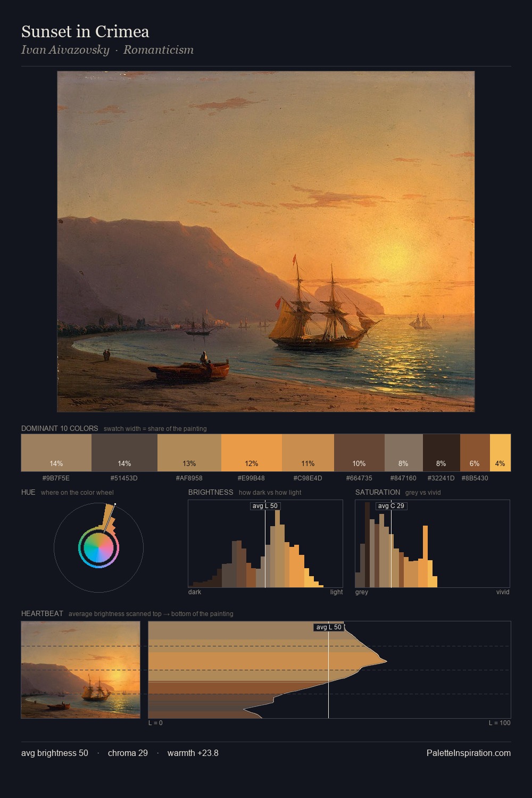Click the warmth +23.8 footer stat
The width and height of the screenshot is (532, 798).
[x=193, y=753]
